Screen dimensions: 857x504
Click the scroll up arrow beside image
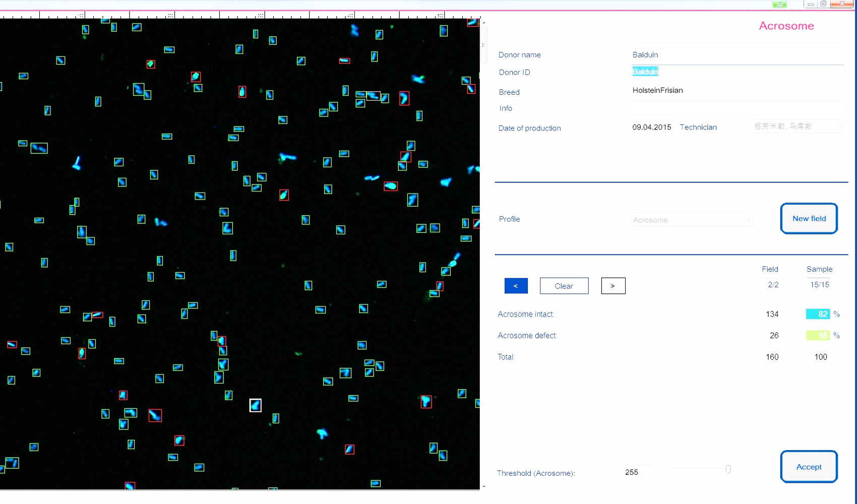pos(484,23)
